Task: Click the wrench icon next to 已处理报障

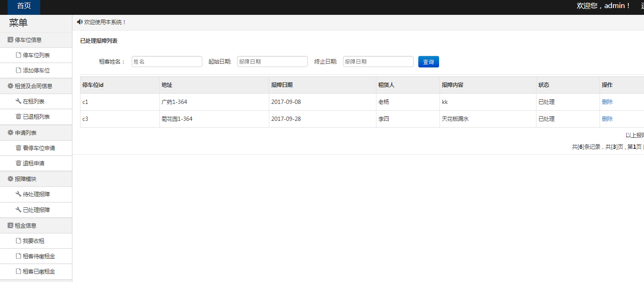Action: point(18,210)
